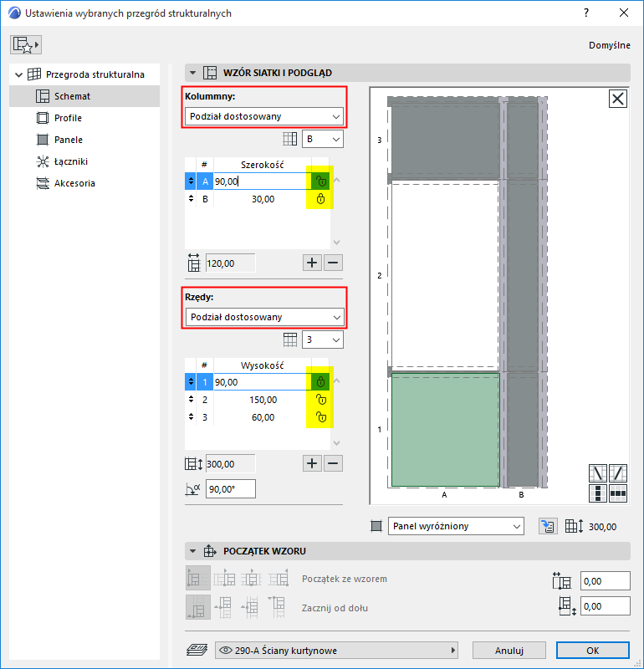
Task: Open Kolummny division type dropdown
Action: click(x=264, y=116)
